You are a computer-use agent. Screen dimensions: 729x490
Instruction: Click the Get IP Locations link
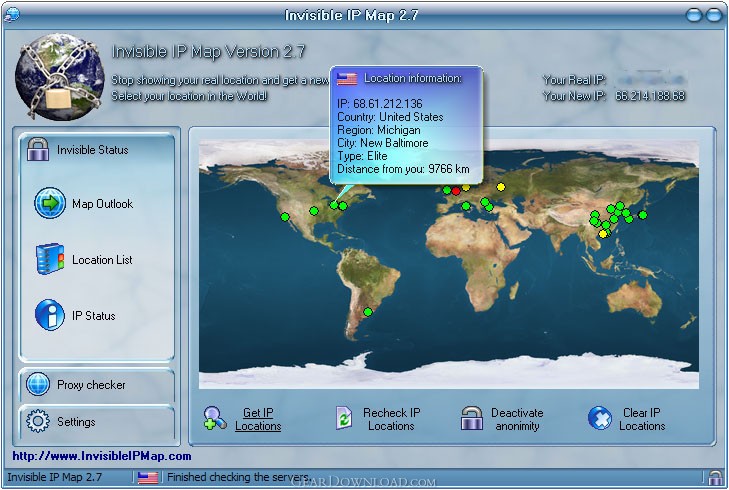[x=258, y=419]
